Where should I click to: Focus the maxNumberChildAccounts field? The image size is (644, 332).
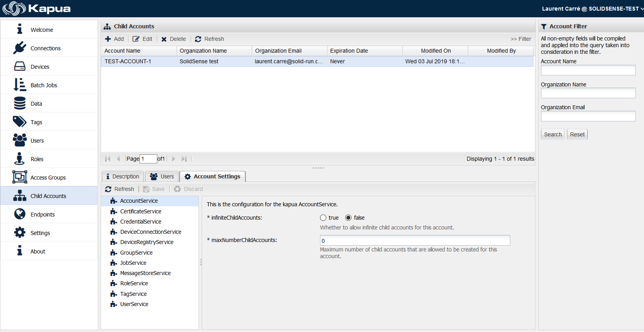[415, 240]
